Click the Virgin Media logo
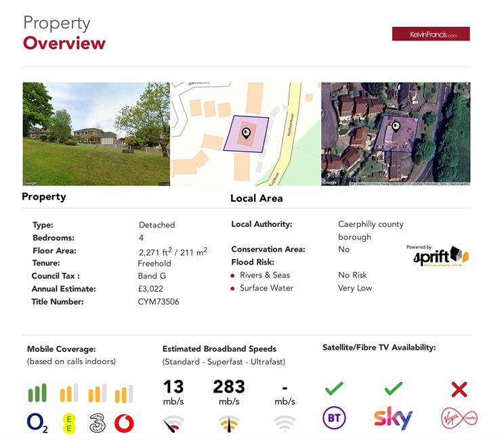 pyautogui.click(x=459, y=418)
